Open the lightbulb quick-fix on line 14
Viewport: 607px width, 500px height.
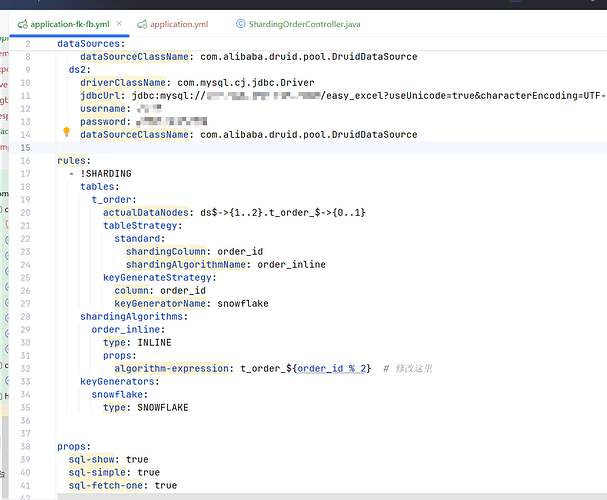[67, 132]
